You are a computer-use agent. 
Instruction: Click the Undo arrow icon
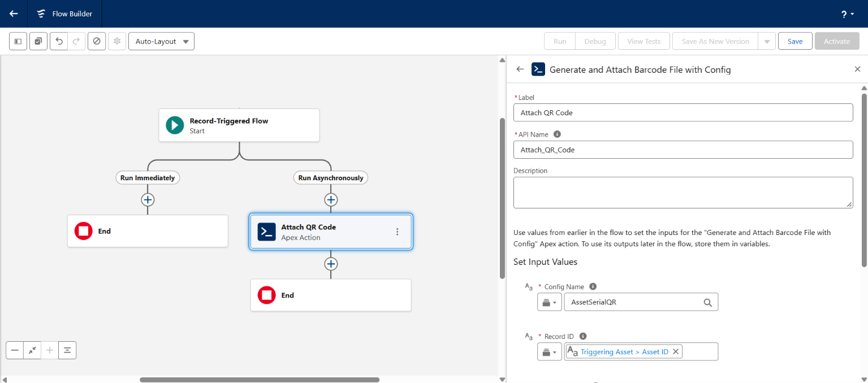tap(59, 41)
